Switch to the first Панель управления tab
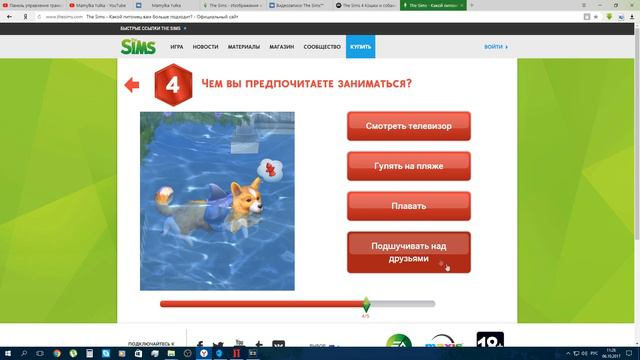Image resolution: width=640 pixels, height=360 pixels. click(x=33, y=5)
